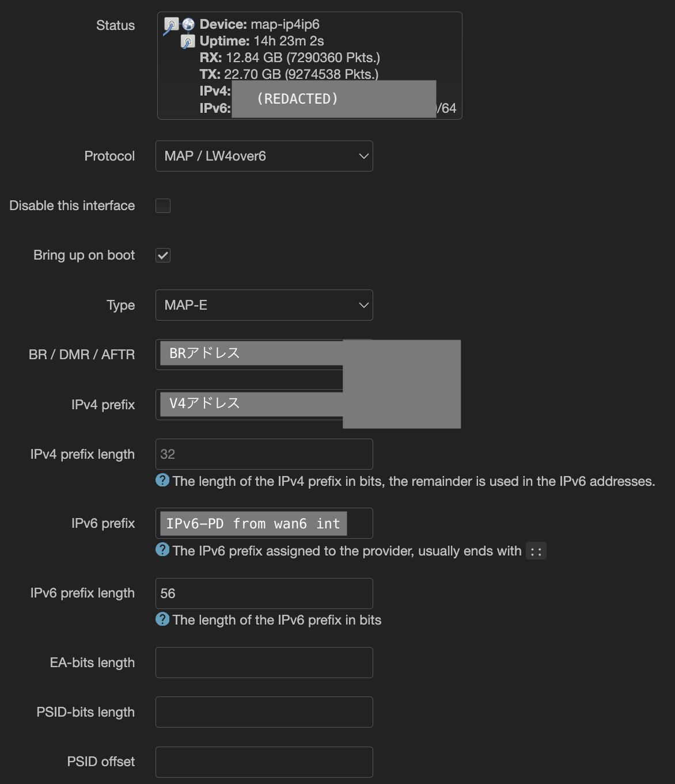Expand the MAP-E type dropdown
Viewport: 675px width, 784px height.
click(x=264, y=305)
